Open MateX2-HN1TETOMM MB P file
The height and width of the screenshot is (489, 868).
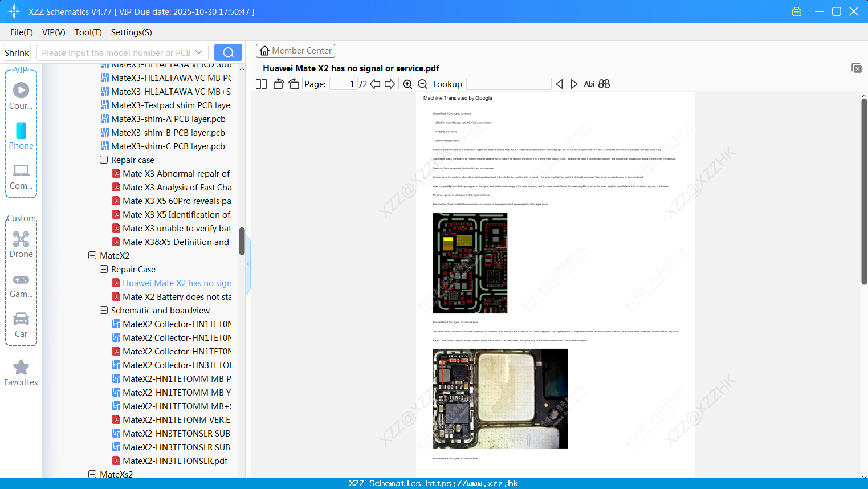[x=172, y=379]
